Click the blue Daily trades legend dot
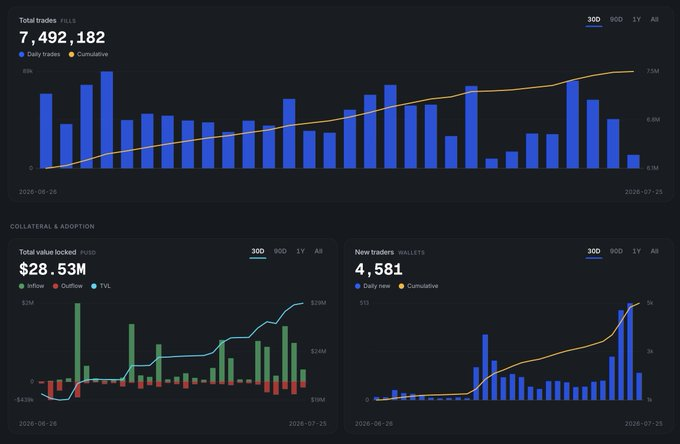Viewport: 680px width, 444px height. [x=22, y=55]
